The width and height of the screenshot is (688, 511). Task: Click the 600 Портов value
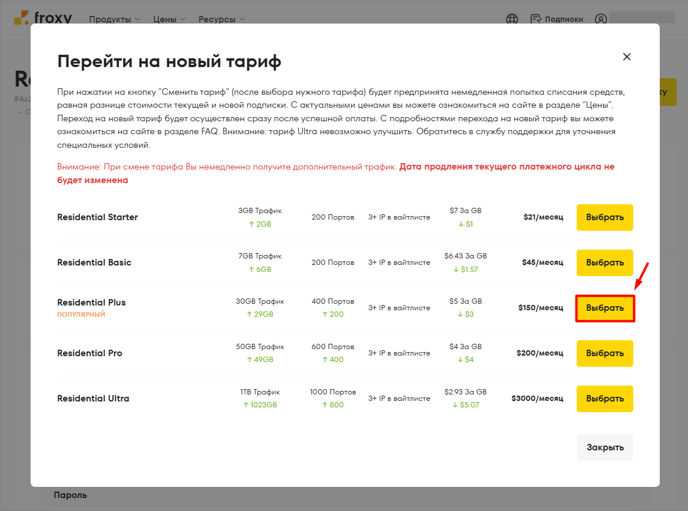333,347
